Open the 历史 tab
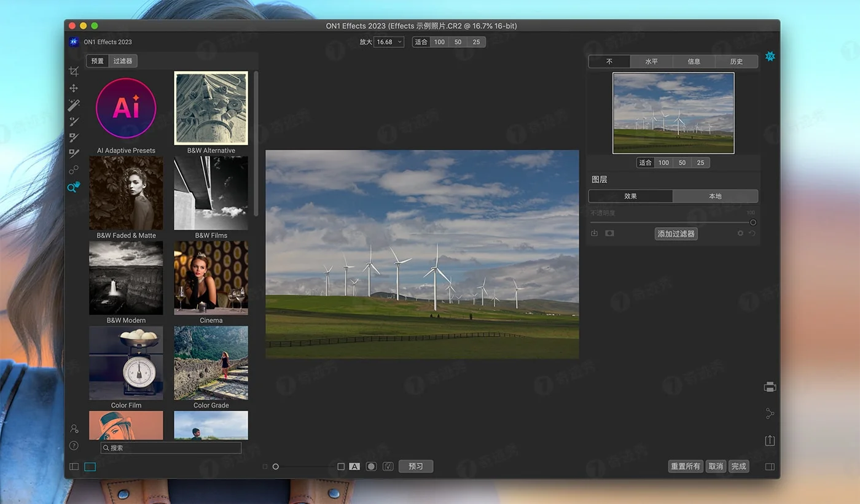The height and width of the screenshot is (504, 860). [x=737, y=61]
